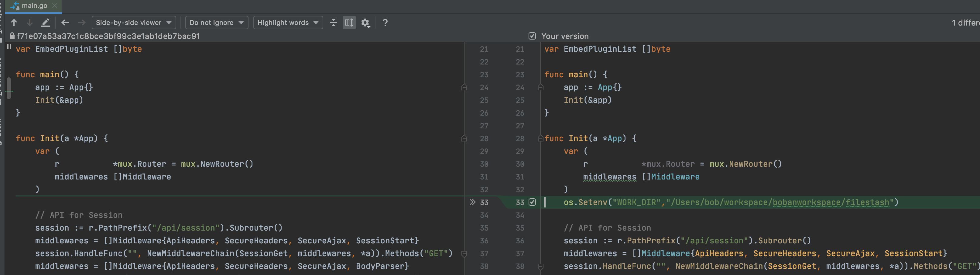
Task: Go back using the left arrow
Action: 65,23
